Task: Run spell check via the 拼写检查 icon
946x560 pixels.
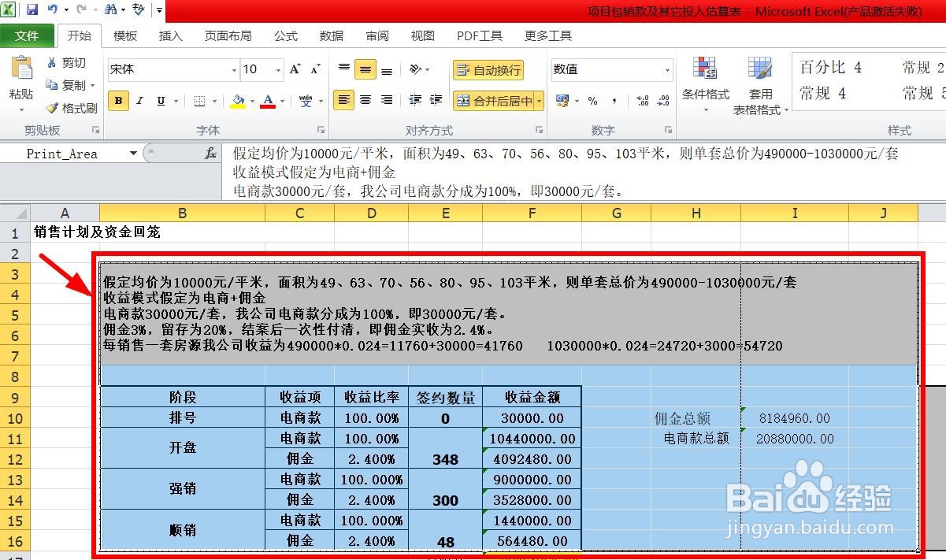Action: pos(136,8)
